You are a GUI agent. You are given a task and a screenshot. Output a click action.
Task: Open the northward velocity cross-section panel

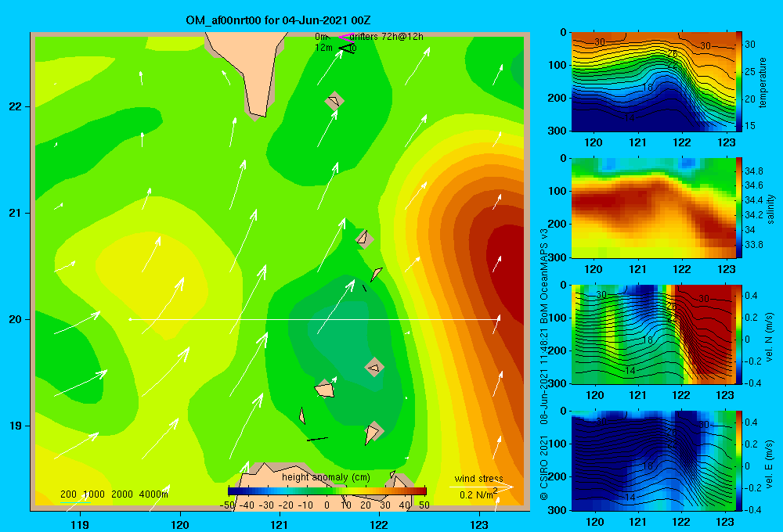click(x=654, y=334)
